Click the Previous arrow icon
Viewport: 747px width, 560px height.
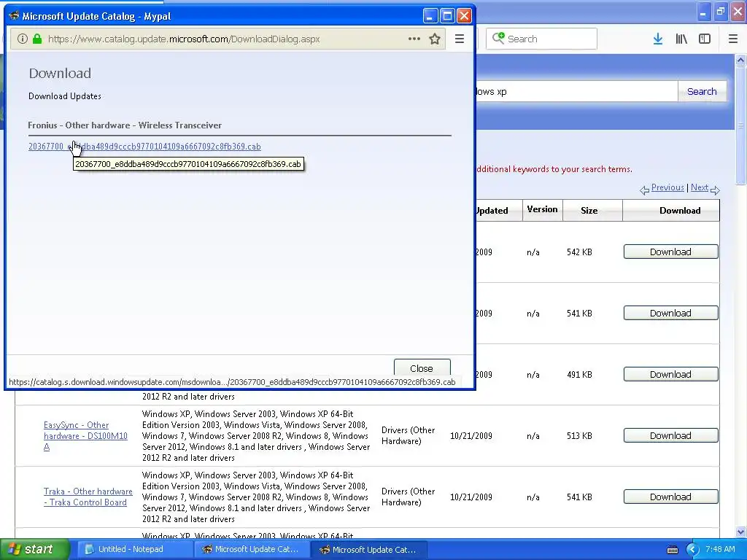point(645,190)
